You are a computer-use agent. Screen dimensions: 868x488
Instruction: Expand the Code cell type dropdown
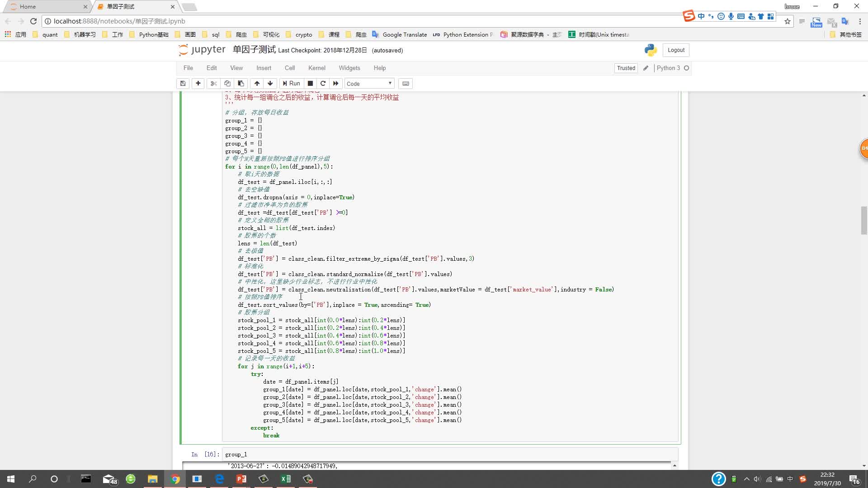(x=369, y=84)
